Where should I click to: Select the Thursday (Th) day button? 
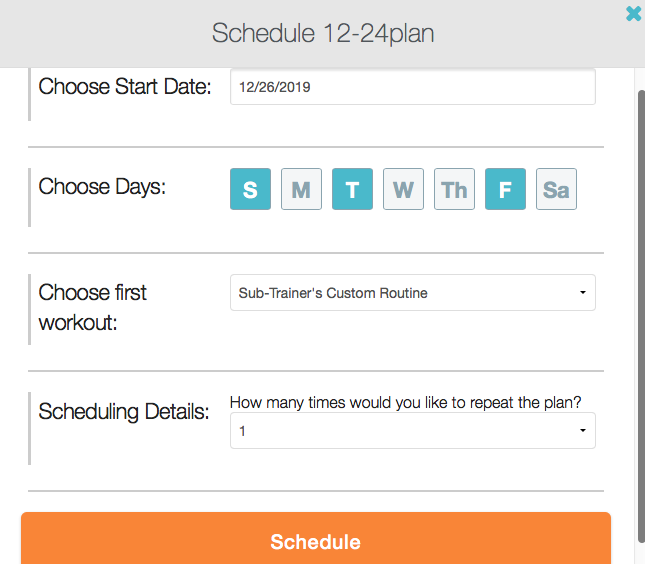click(x=454, y=189)
